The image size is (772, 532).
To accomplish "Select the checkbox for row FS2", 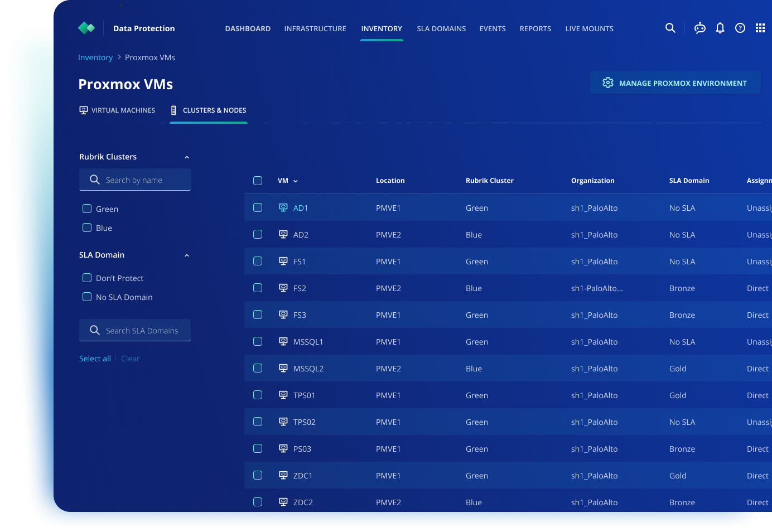I will (x=258, y=288).
